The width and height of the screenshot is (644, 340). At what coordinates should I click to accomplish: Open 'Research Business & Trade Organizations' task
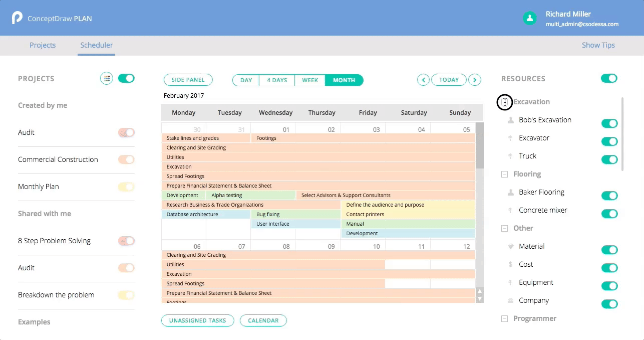point(251,205)
